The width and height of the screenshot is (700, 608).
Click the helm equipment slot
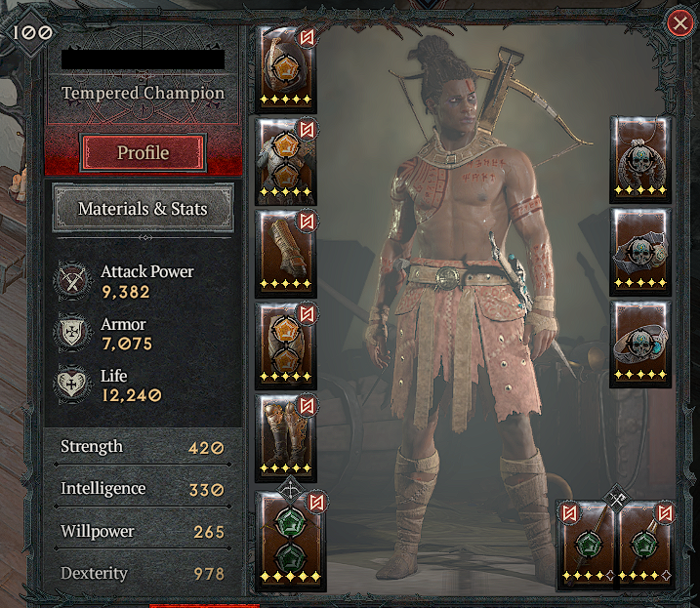[x=286, y=68]
